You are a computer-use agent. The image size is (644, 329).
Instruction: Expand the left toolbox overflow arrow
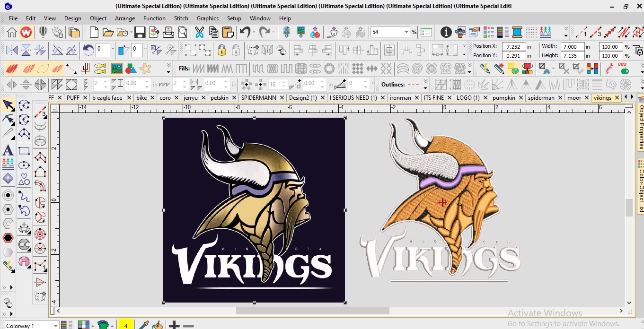pyautogui.click(x=8, y=286)
